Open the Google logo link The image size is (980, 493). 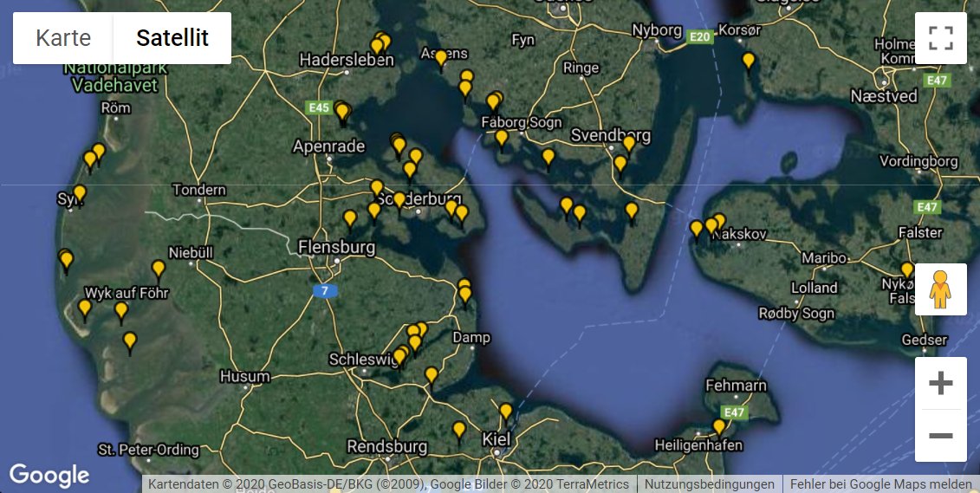pyautogui.click(x=49, y=476)
